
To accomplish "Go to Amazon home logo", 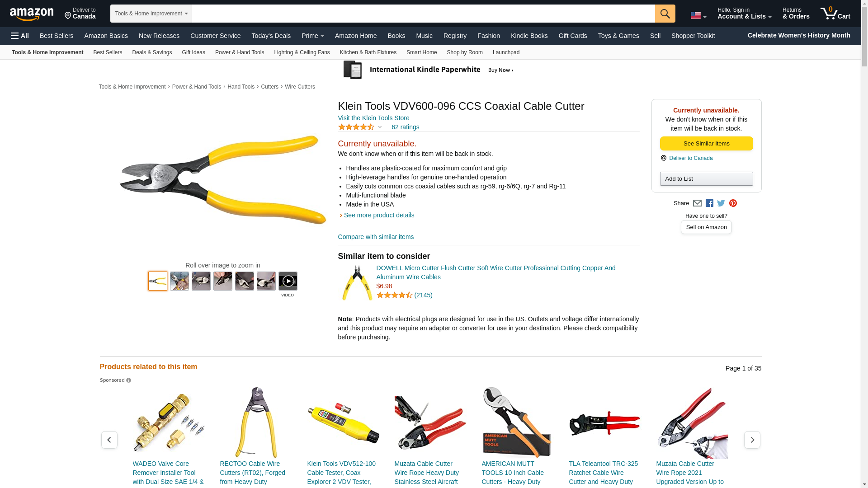I will click(x=32, y=14).
